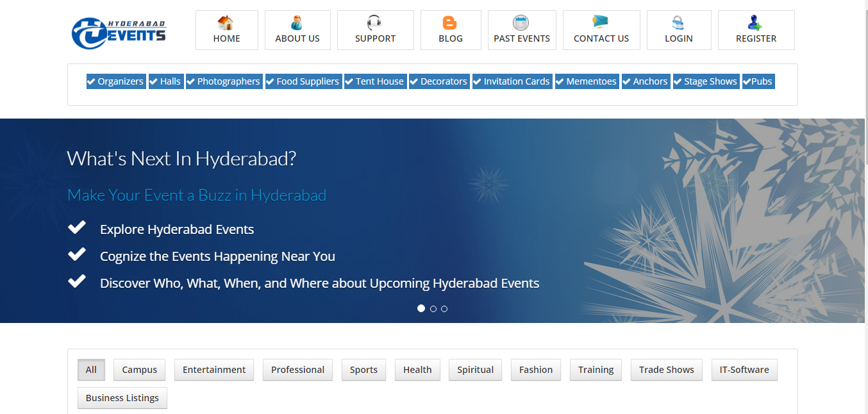Viewport: 868px width, 414px height.
Task: Click the person icon above ABOUT US
Action: [x=297, y=23]
